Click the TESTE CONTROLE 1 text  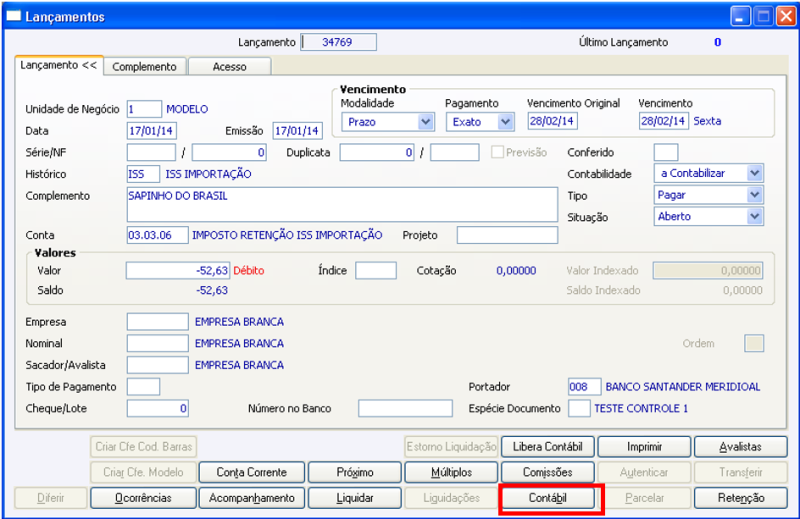pos(641,408)
